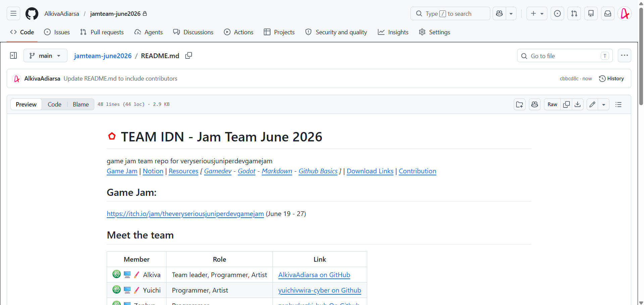Click the scrollbar down arrow
The image size is (644, 305).
point(641,302)
